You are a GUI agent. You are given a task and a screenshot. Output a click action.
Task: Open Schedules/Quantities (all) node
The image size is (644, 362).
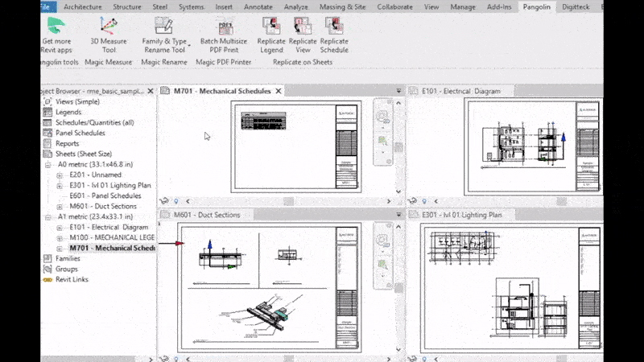click(94, 122)
